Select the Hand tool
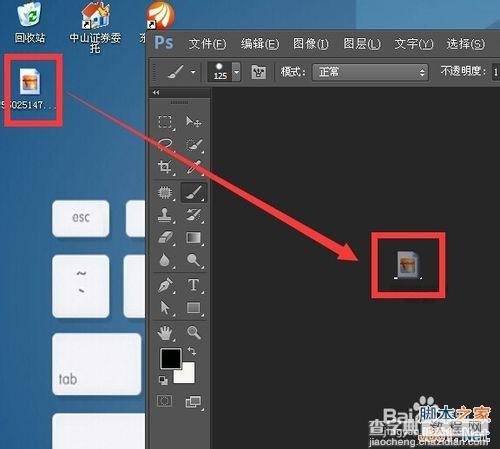Screen dimensions: 500x449 pos(165,333)
